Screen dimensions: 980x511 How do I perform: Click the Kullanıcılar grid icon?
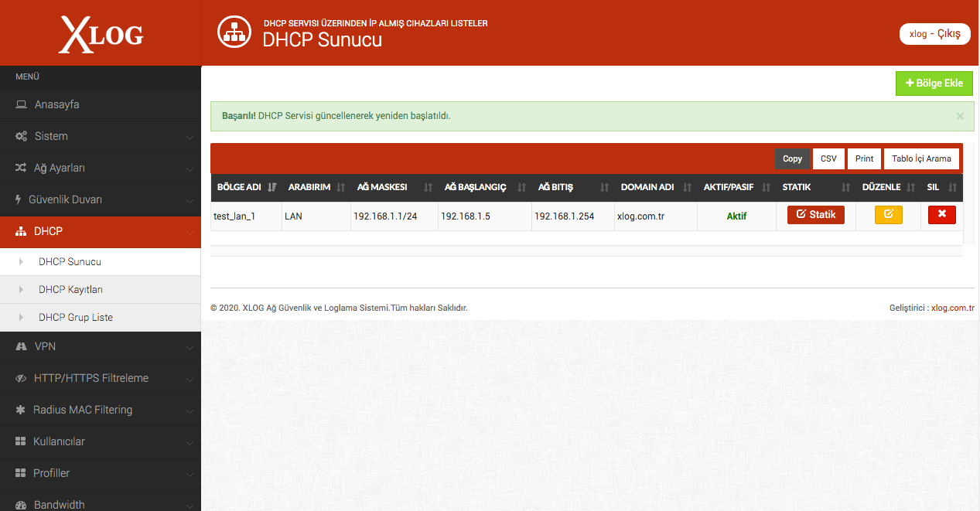click(21, 441)
